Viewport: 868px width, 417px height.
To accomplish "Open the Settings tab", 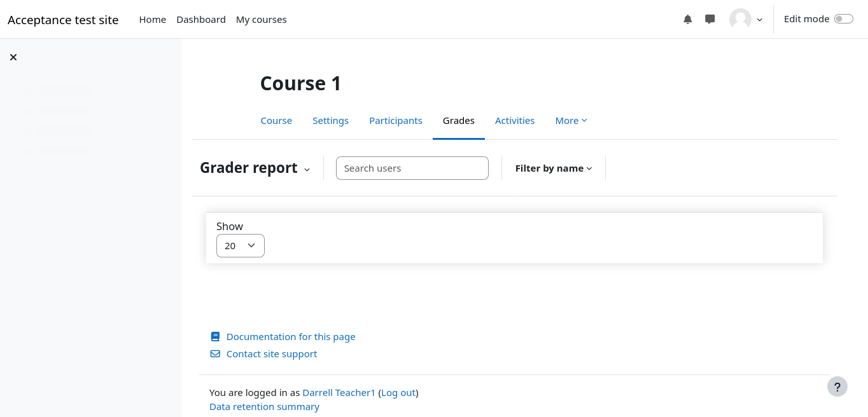I will click(x=330, y=121).
